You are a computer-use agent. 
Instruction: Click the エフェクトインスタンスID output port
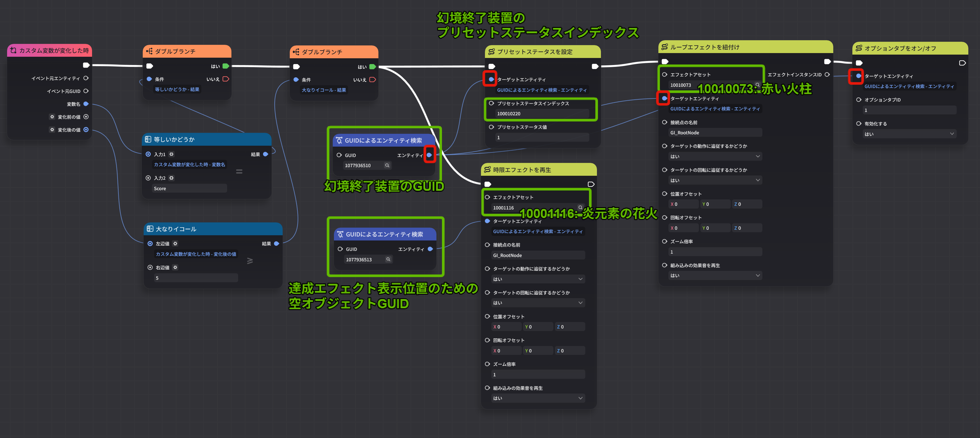[827, 75]
